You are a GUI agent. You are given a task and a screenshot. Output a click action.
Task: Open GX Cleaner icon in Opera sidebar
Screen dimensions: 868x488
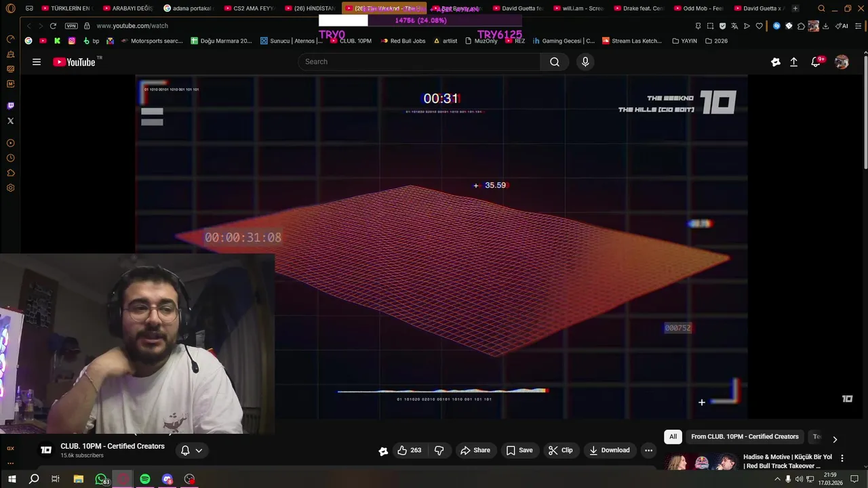coord(10,54)
